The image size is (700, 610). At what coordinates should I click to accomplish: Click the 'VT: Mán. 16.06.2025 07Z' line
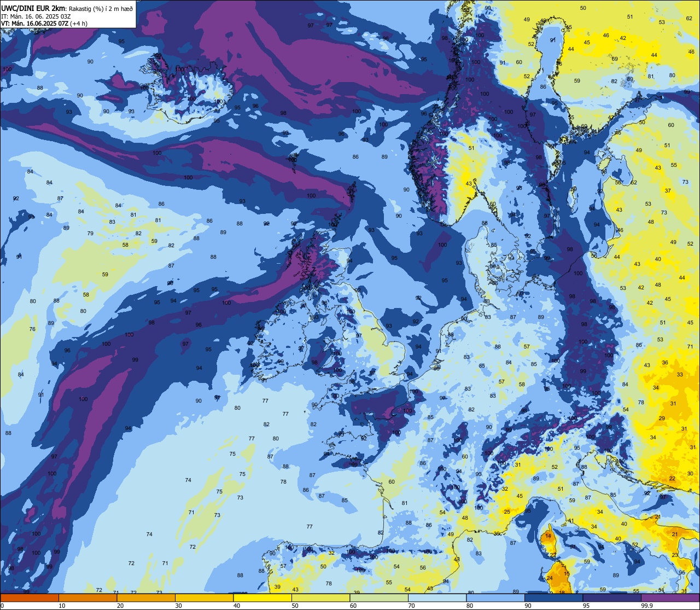click(x=35, y=24)
